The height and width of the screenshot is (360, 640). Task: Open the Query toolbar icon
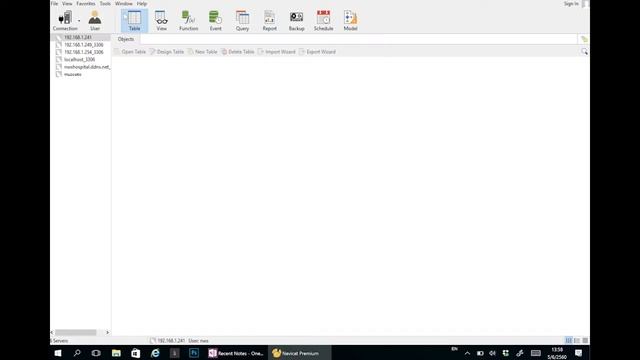[x=242, y=21]
